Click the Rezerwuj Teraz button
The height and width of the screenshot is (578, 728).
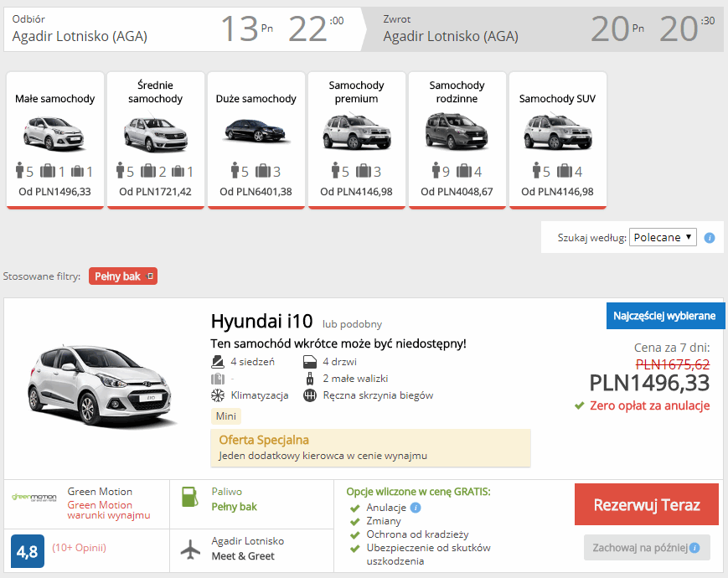(646, 504)
